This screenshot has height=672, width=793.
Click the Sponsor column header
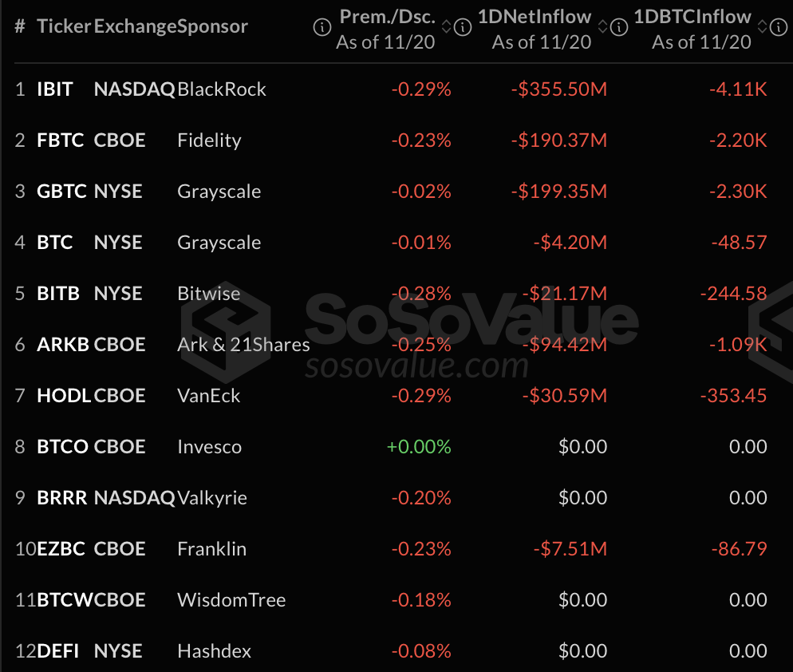coord(212,26)
